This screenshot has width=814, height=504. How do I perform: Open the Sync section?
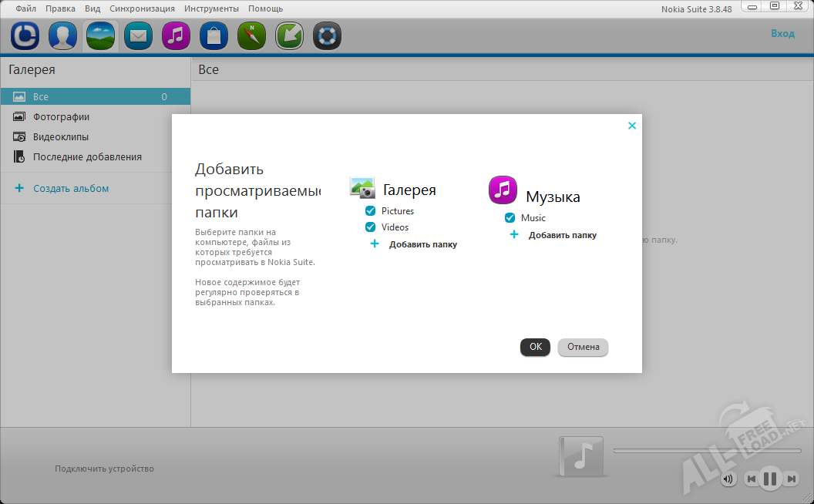pos(25,35)
